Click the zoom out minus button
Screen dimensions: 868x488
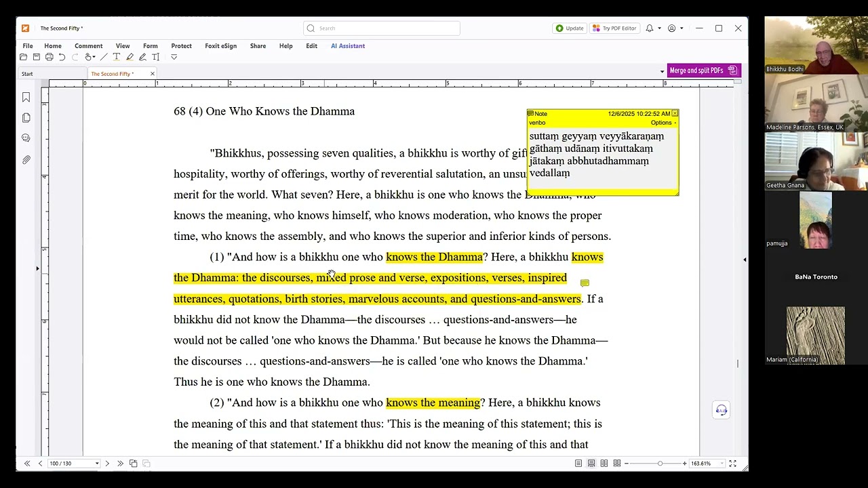(627, 464)
